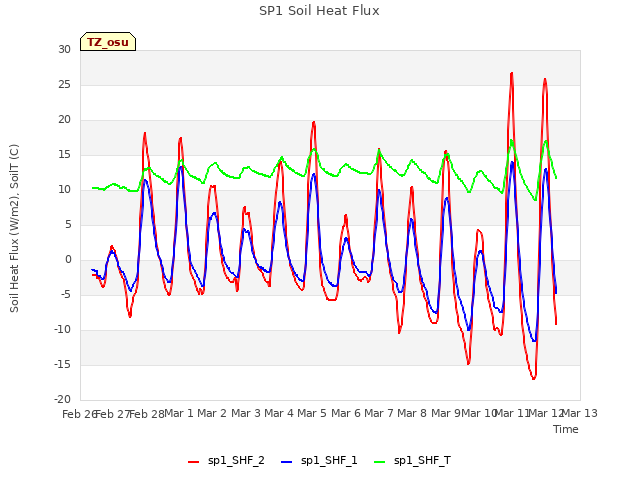This screenshot has height=480, width=640.
Task: Click the green sp1_SHF_T legend swatch
Action: click(x=380, y=462)
